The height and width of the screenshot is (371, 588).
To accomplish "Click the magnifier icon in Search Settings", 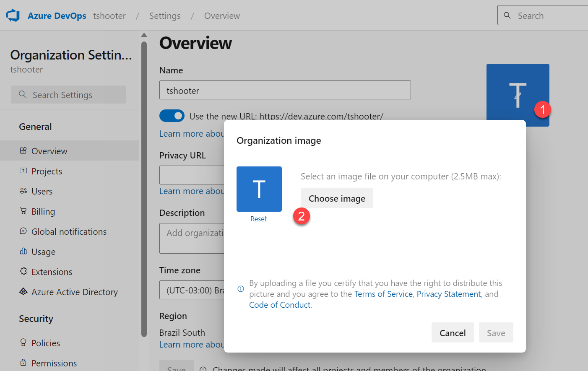I will pyautogui.click(x=23, y=95).
